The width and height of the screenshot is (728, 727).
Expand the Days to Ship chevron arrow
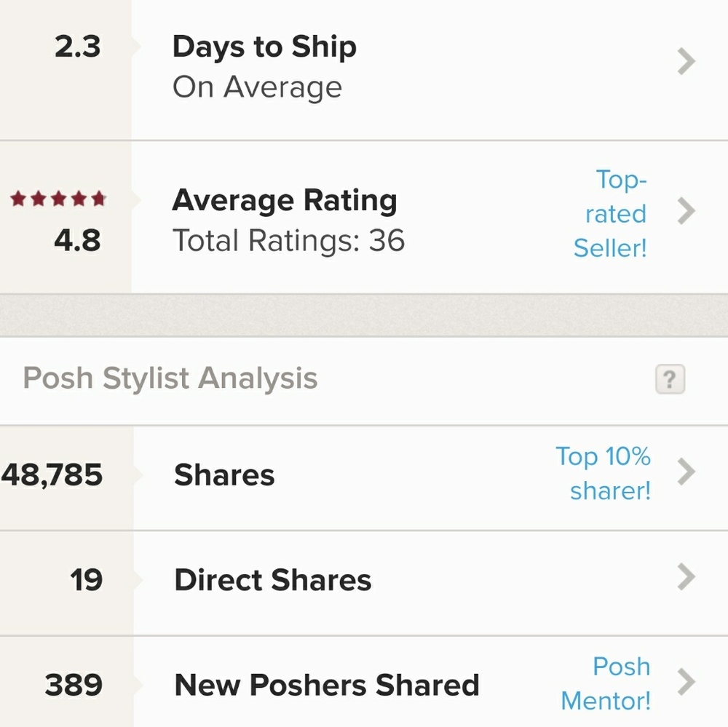686,63
